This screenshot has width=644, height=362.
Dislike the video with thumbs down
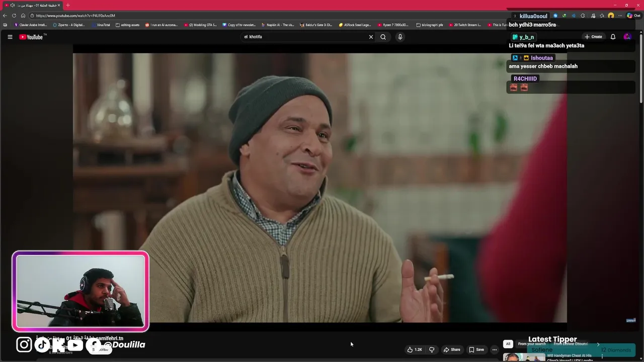point(431,349)
